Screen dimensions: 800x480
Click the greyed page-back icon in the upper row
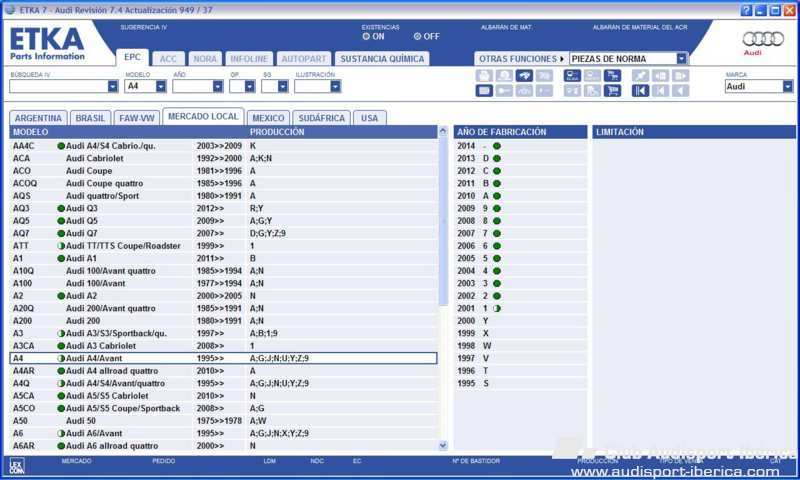tap(660, 75)
